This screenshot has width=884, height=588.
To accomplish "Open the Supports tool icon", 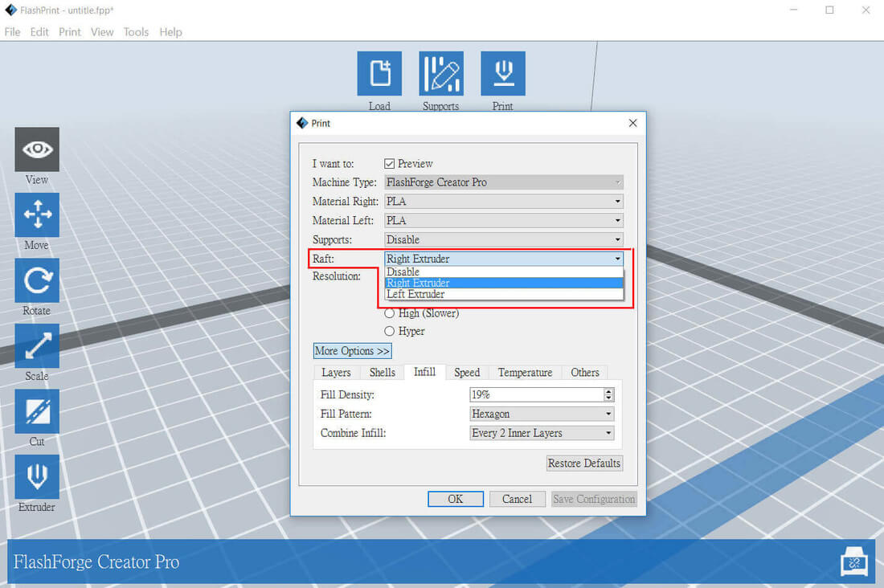I will [441, 73].
